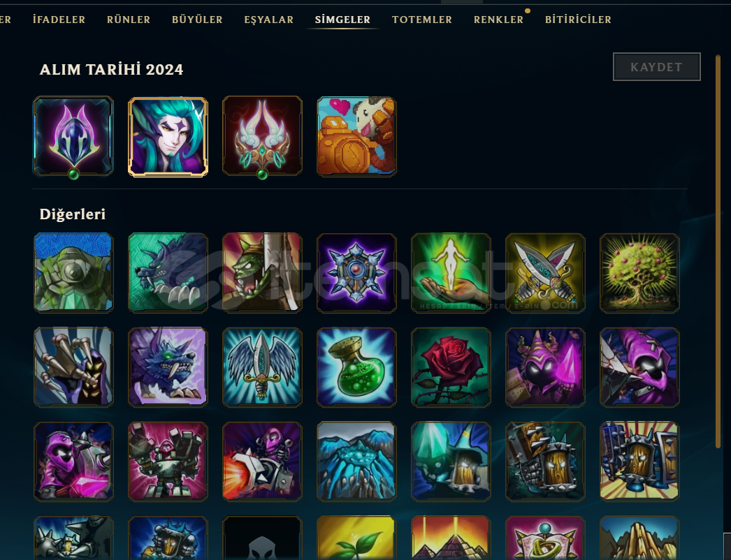The width and height of the screenshot is (731, 560).
Task: Open the RENKLER tab
Action: pos(498,20)
